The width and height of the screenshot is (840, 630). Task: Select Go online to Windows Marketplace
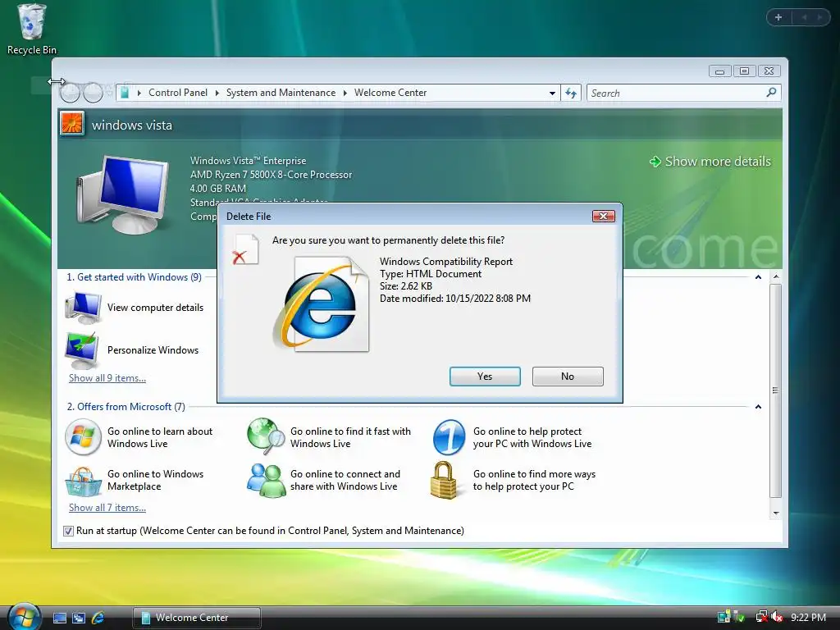[155, 480]
